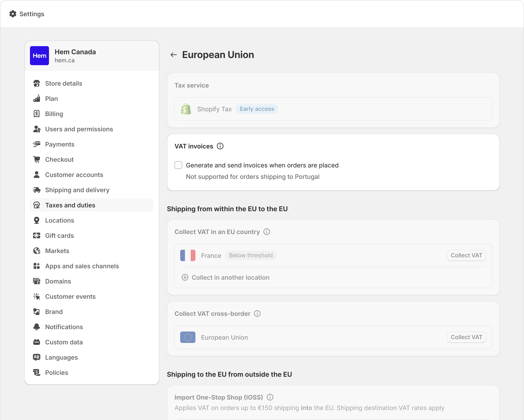This screenshot has height=420, width=524.
Task: Click the Checkout cart icon
Action: point(37,159)
